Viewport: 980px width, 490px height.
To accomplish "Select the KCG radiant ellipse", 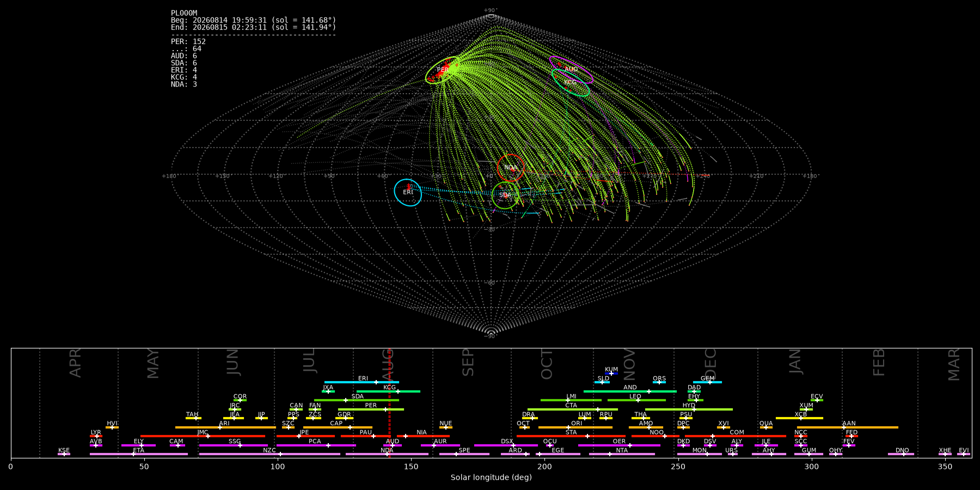I will pos(571,83).
